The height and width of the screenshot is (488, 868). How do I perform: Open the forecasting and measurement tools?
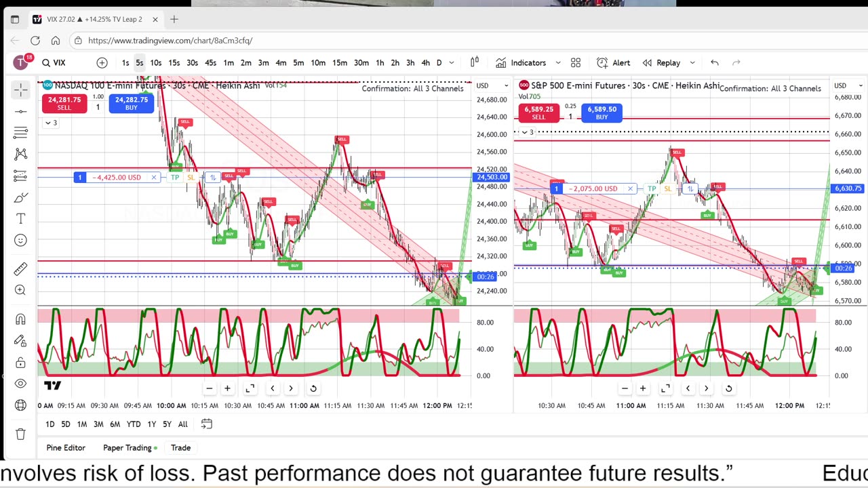(20, 176)
